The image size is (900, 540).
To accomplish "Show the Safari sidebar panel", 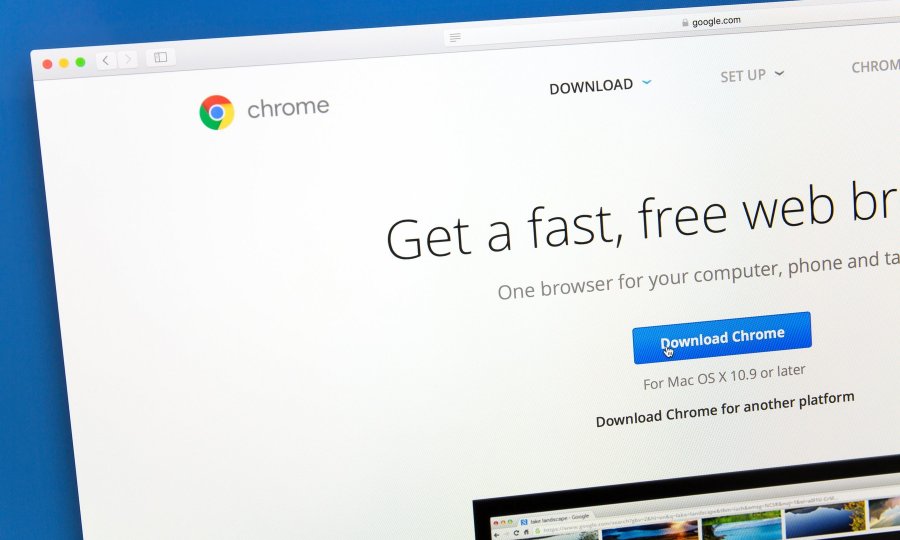I will point(161,57).
